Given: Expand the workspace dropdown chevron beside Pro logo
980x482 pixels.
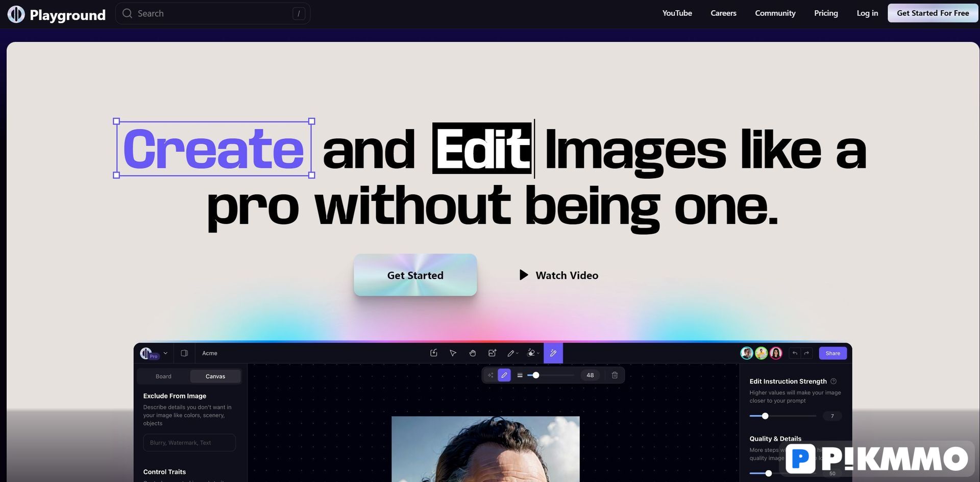Looking at the screenshot, I should [165, 353].
